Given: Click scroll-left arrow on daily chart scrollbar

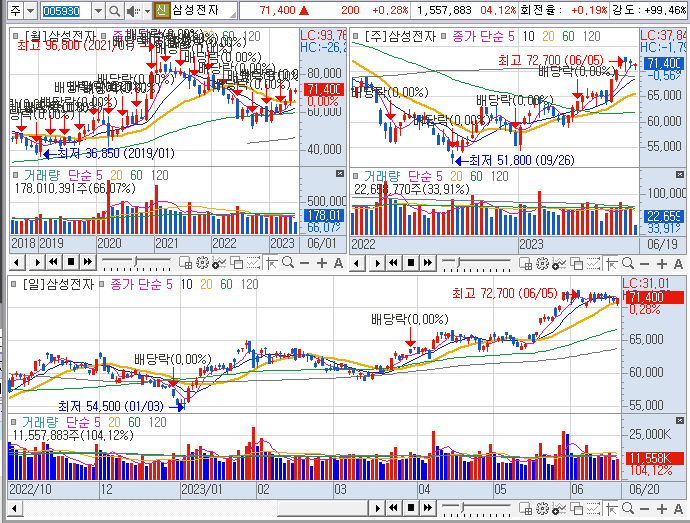Looking at the screenshot, I should coord(14,509).
